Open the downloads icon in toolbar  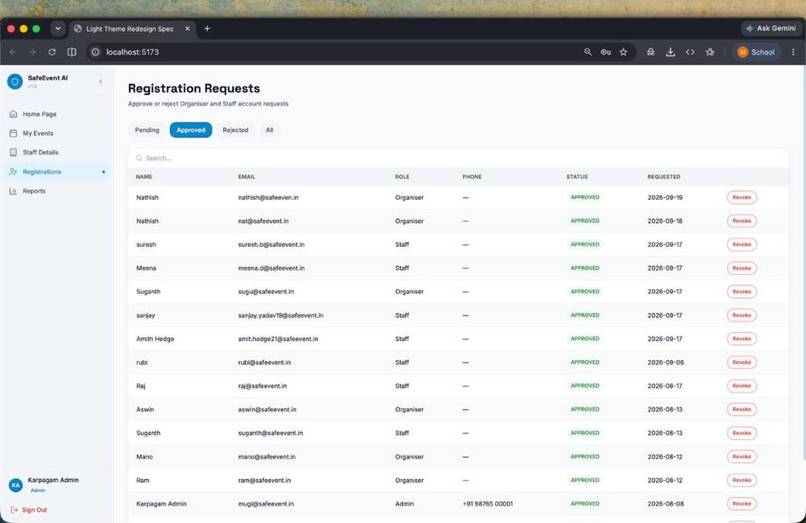pos(670,52)
